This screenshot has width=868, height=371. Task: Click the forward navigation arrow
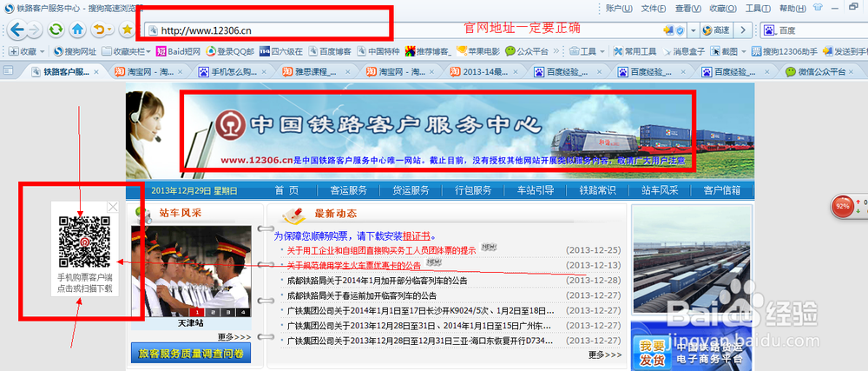[x=34, y=30]
